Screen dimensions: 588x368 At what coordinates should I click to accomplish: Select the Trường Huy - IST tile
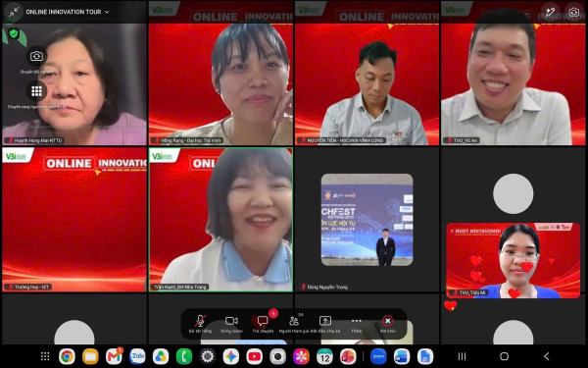point(74,220)
